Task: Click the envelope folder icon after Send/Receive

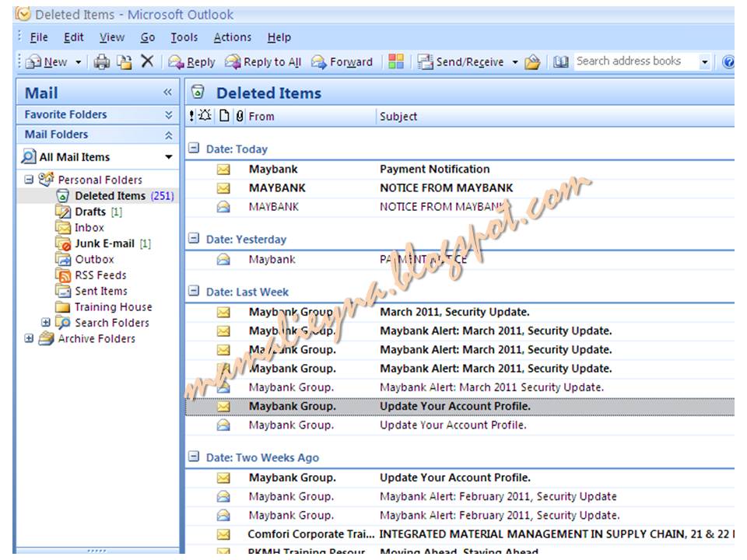Action: click(x=532, y=62)
